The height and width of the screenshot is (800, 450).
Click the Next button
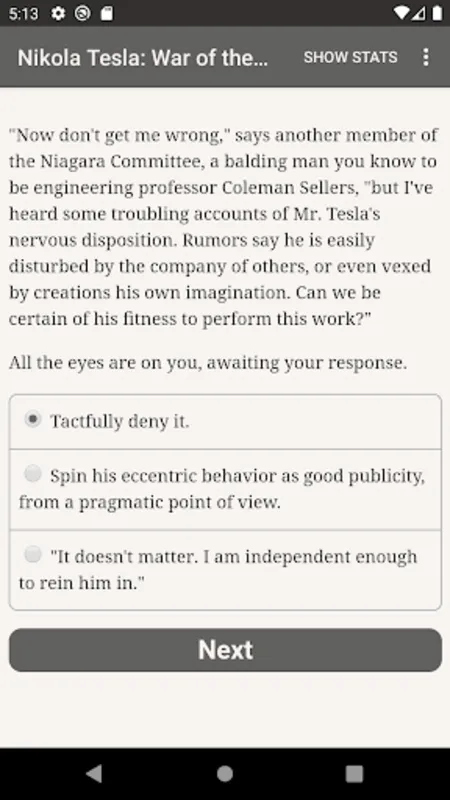point(225,650)
